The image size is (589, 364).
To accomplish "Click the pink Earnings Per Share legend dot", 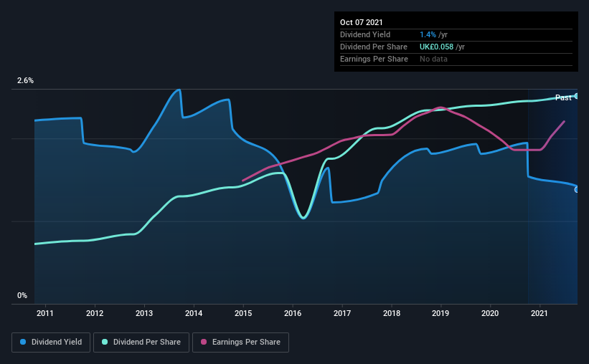I will pos(204,342).
